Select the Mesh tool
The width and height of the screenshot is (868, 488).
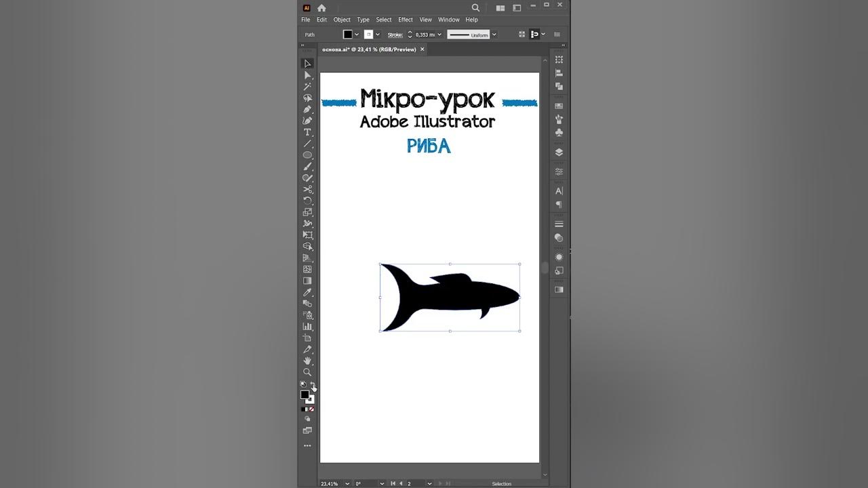coord(307,270)
